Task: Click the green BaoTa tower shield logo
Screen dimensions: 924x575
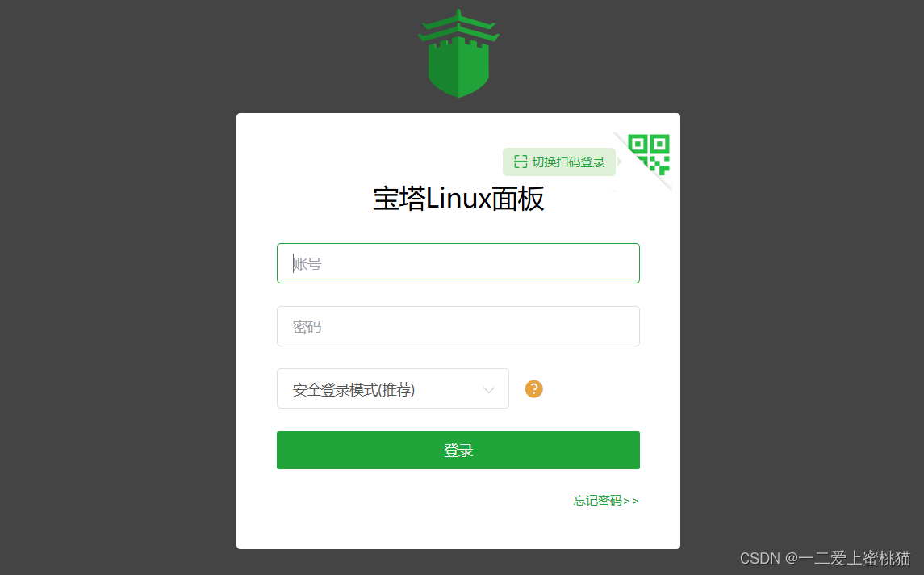Action: (x=458, y=53)
